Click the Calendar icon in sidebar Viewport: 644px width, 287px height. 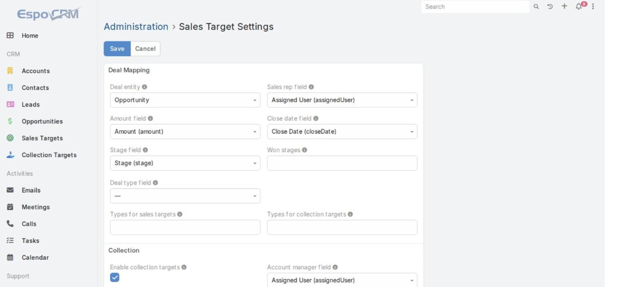10,257
